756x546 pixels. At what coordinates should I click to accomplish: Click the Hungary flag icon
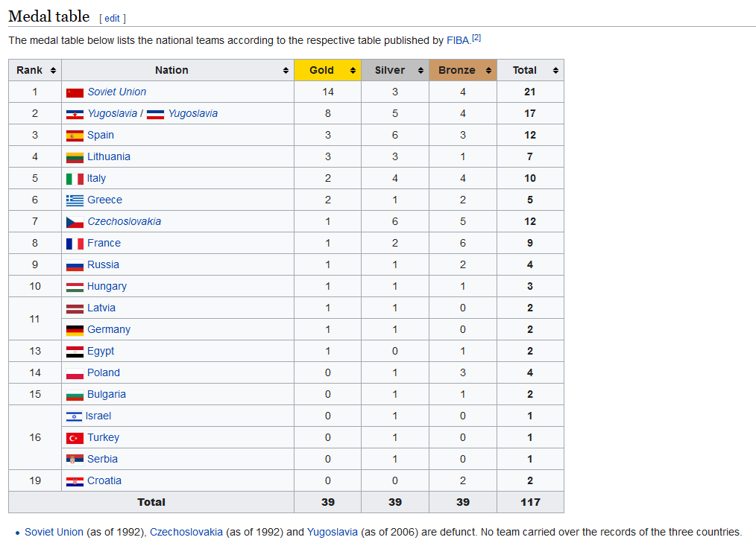point(75,288)
